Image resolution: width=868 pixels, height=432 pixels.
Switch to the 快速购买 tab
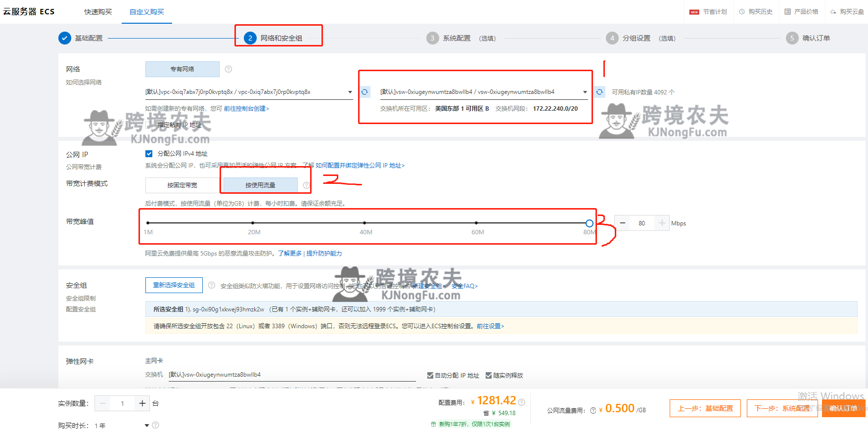(98, 12)
